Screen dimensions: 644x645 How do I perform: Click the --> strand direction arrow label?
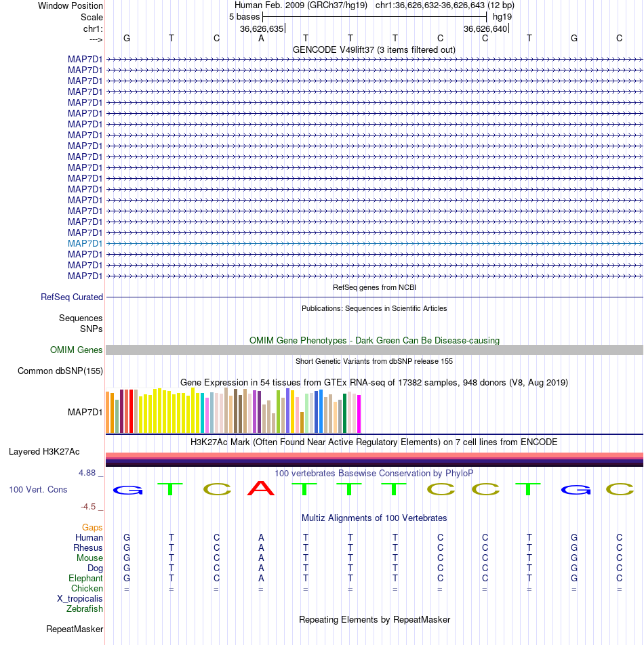click(96, 39)
